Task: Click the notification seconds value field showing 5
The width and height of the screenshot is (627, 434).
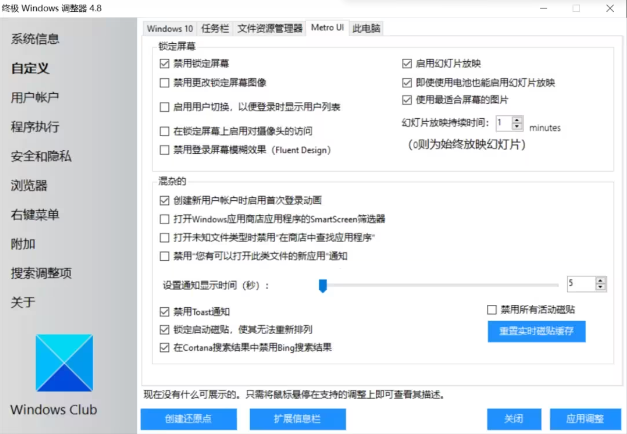Action: pyautogui.click(x=581, y=284)
